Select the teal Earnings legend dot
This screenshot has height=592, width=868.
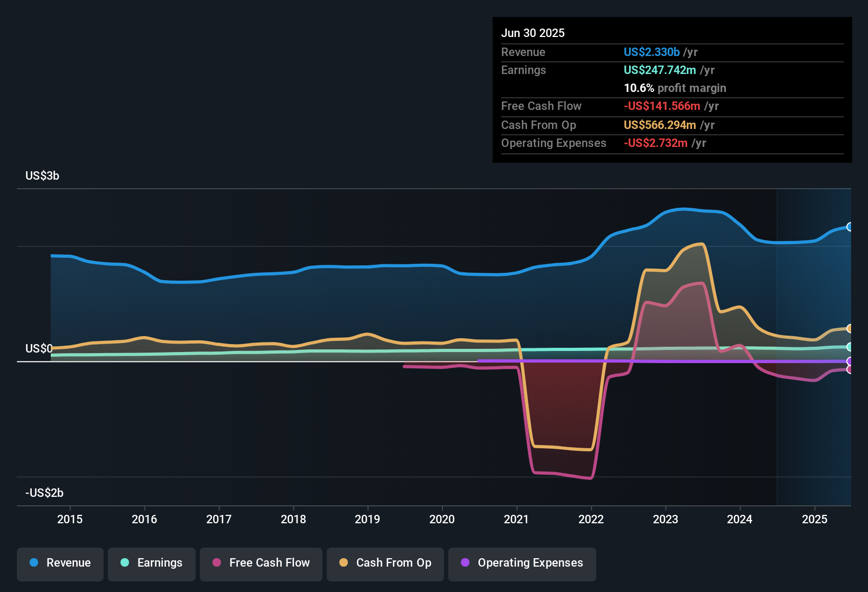(x=125, y=563)
